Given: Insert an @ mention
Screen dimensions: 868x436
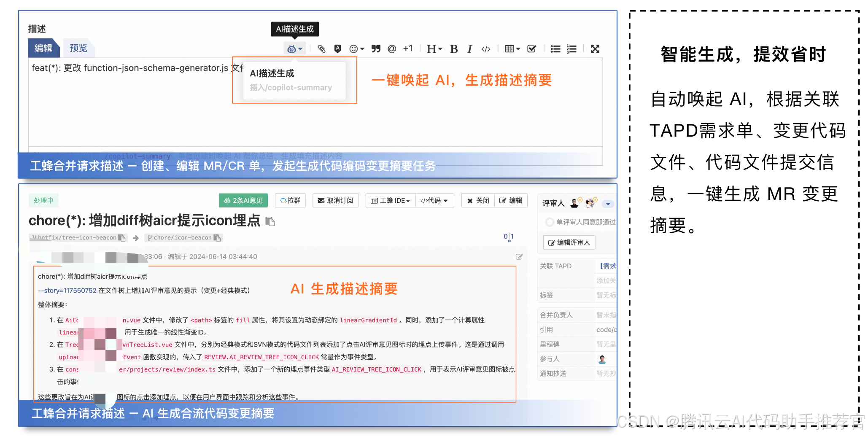Looking at the screenshot, I should [392, 49].
